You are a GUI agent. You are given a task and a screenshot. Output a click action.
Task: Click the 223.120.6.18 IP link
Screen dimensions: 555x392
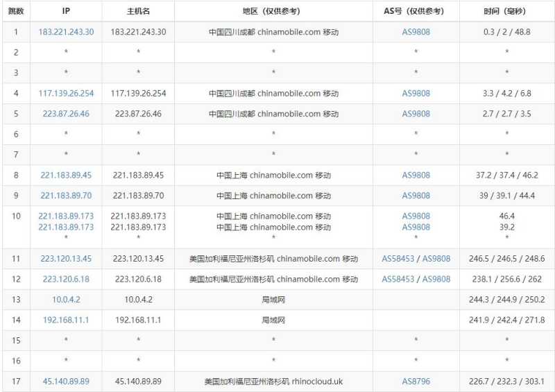tap(66, 279)
